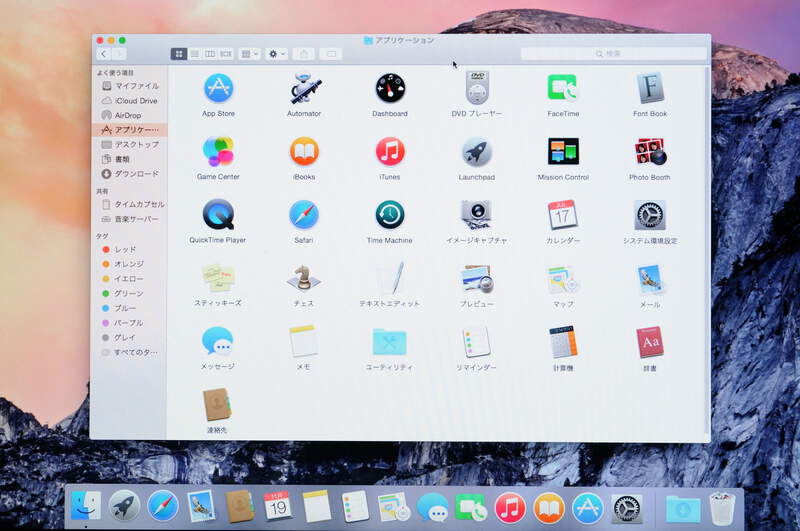Image resolution: width=800 pixels, height=531 pixels.
Task: Open ダウンロード in the sidebar
Action: click(x=130, y=174)
